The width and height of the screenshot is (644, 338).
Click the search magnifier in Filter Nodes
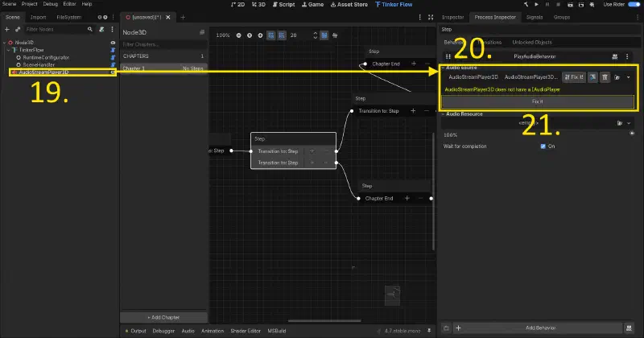point(90,29)
